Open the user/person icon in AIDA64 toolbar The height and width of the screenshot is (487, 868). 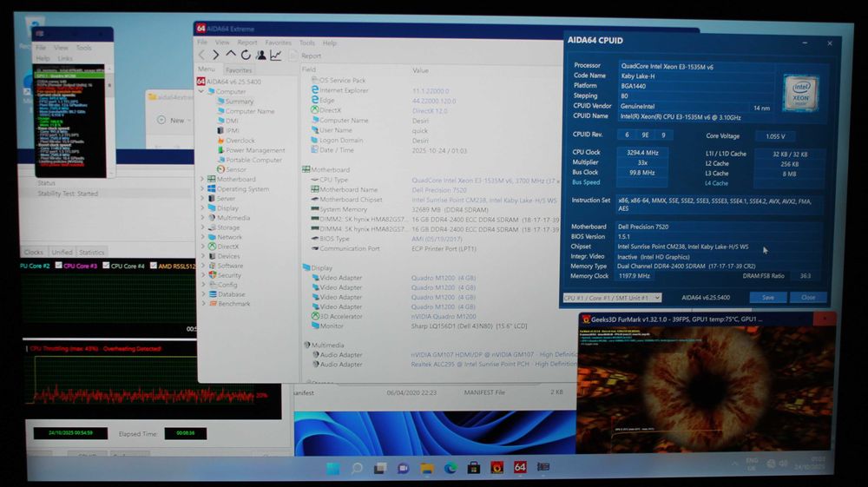click(x=260, y=55)
